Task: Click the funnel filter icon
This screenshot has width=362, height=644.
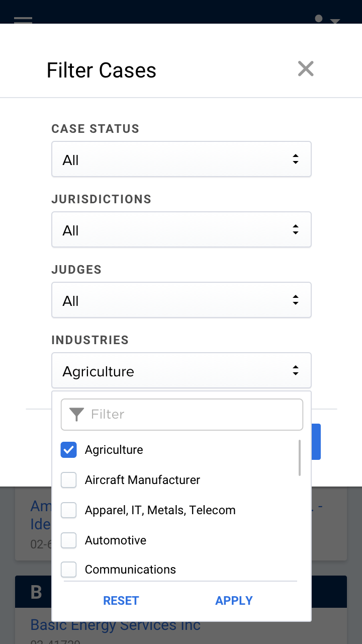Action: click(76, 415)
